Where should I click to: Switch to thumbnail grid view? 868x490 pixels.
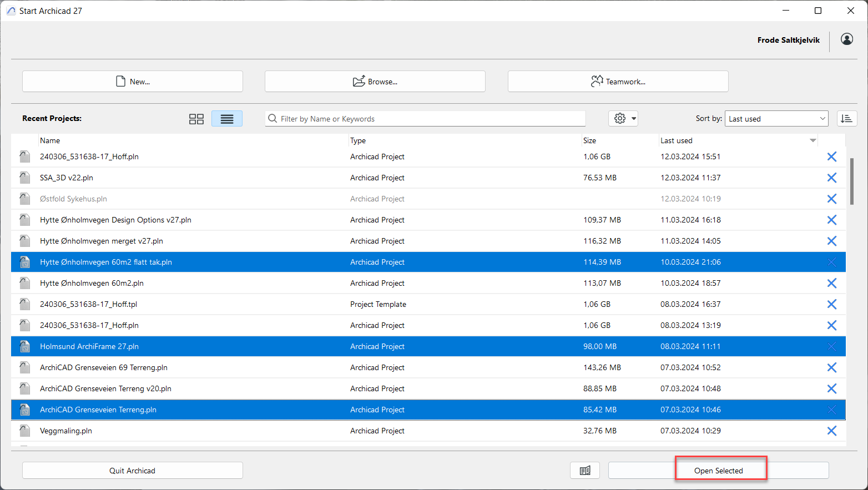tap(196, 119)
